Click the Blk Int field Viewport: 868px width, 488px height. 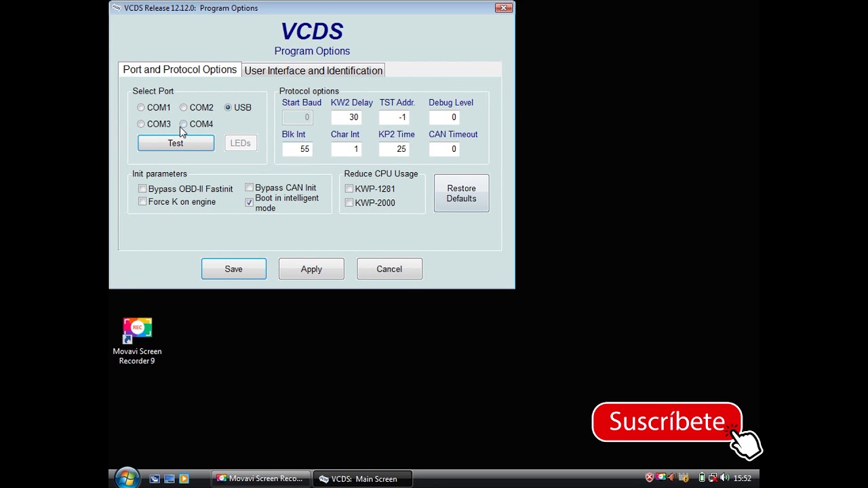[x=297, y=149]
